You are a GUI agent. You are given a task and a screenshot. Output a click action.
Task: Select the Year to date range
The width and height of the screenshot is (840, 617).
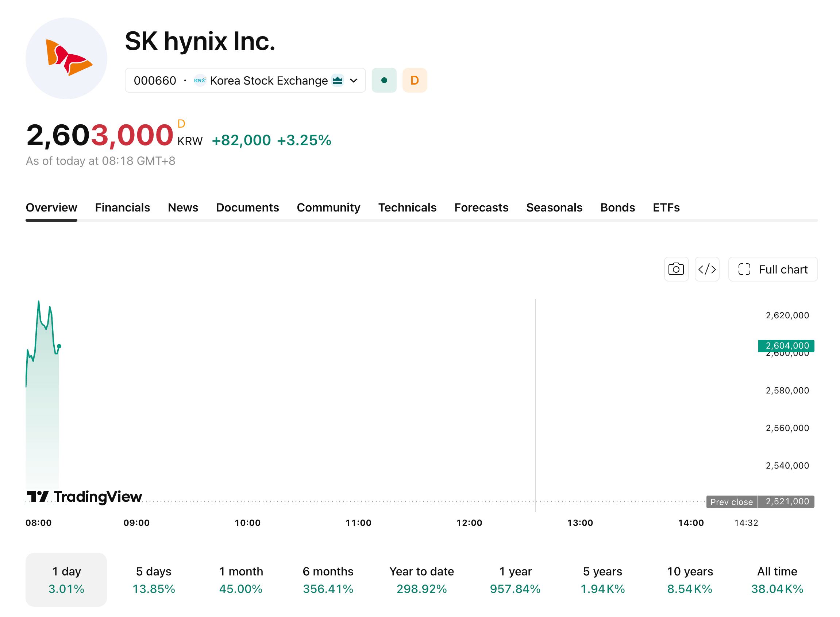pos(421,580)
